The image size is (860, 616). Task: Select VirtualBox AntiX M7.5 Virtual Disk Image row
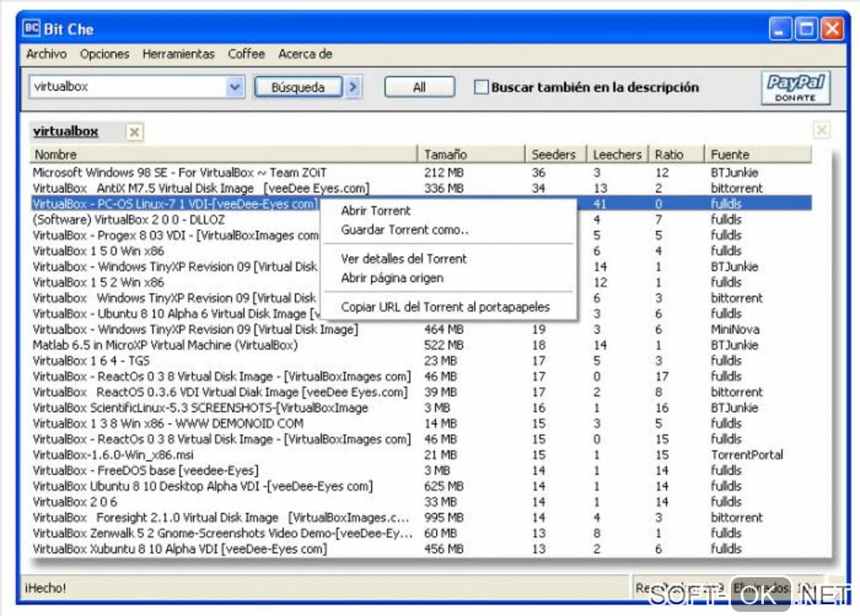coord(421,188)
